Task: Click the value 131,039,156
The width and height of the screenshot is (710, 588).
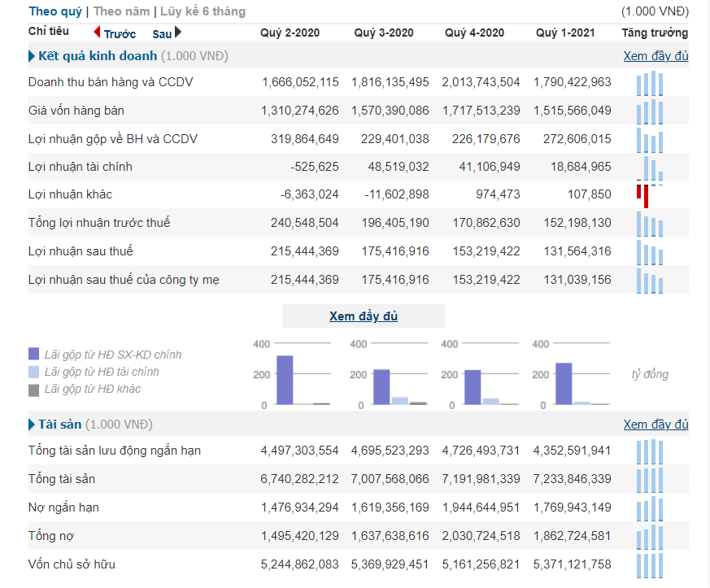Action: pyautogui.click(x=577, y=280)
